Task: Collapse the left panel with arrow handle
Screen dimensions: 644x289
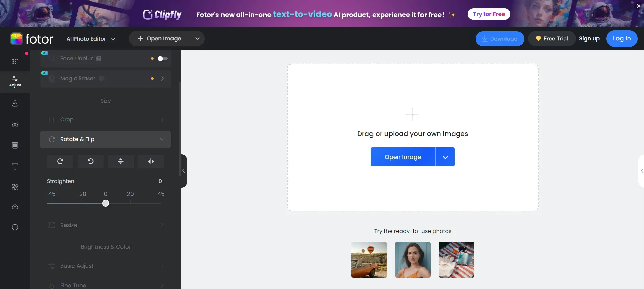Action: point(184,171)
